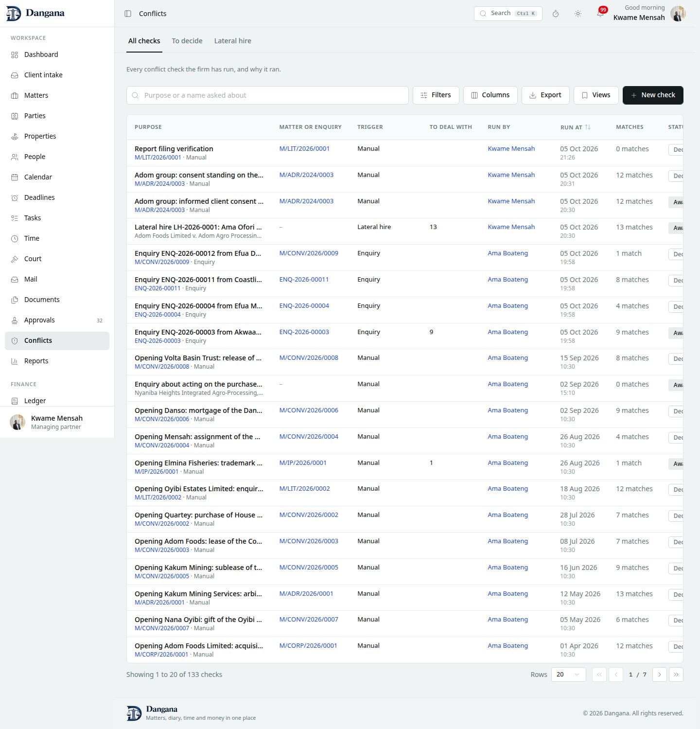Open Properties from the sidebar
This screenshot has width=700, height=729.
57,136
